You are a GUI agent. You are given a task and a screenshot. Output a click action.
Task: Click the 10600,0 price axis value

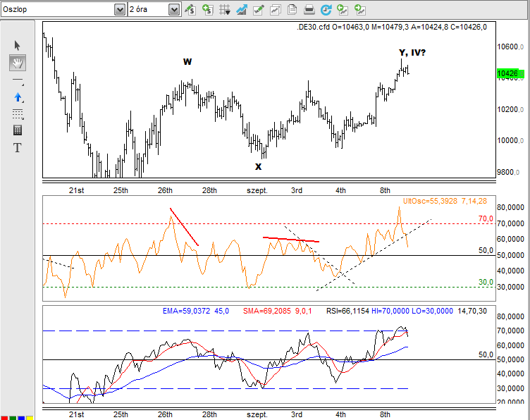(x=510, y=47)
